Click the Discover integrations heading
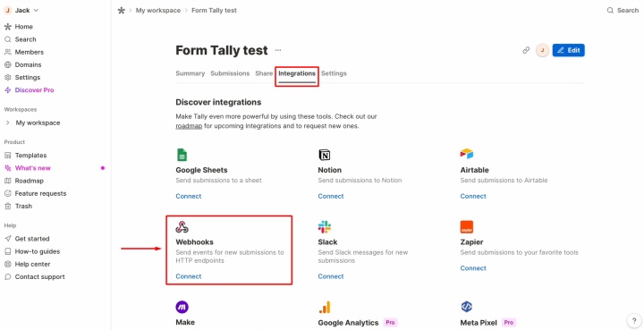Screen dimensions: 644x330 click(x=218, y=102)
